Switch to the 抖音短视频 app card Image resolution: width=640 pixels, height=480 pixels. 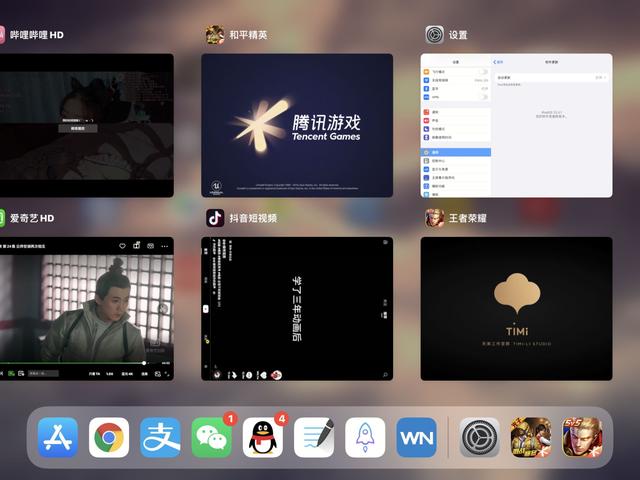tap(297, 309)
